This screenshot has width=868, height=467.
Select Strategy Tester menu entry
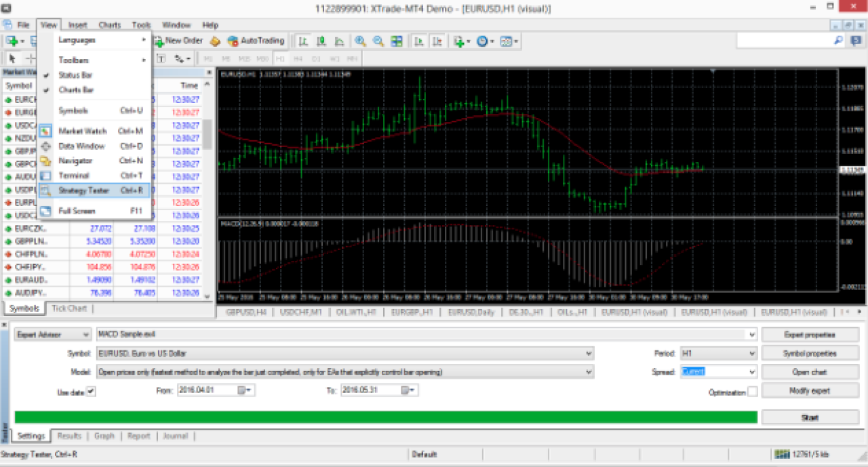pyautogui.click(x=95, y=190)
